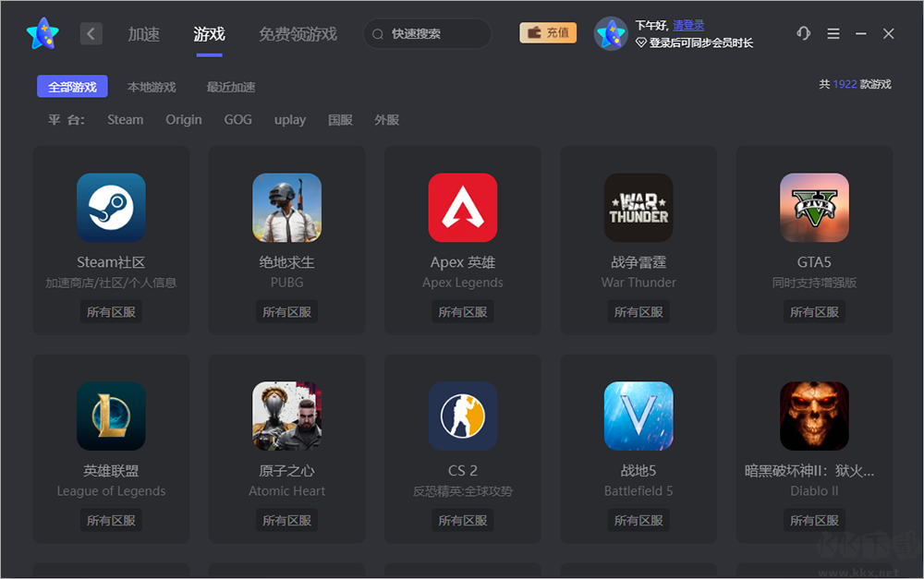Image resolution: width=924 pixels, height=579 pixels.
Task: Click the 1922 game count
Action: pyautogui.click(x=845, y=84)
